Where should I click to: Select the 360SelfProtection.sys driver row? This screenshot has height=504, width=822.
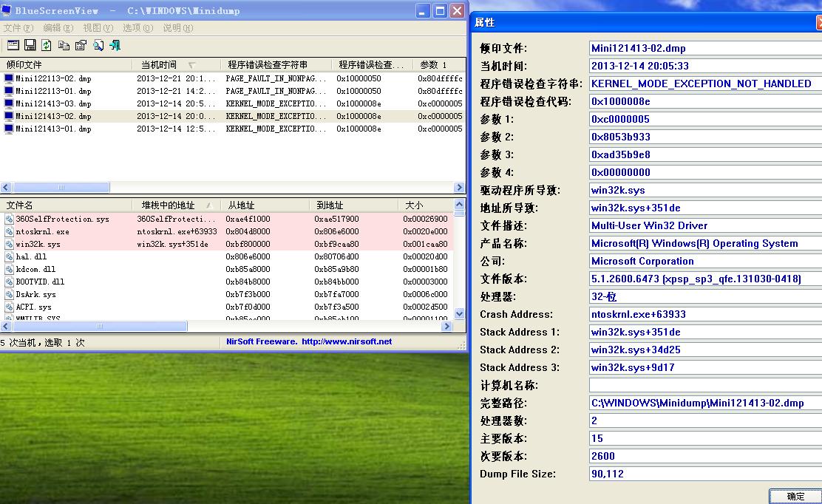coord(227,219)
